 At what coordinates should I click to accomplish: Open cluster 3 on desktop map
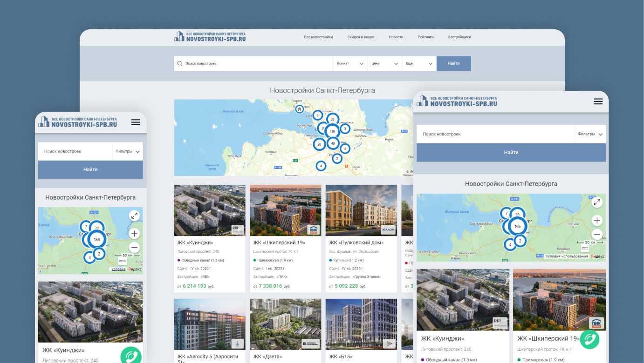pyautogui.click(x=345, y=129)
